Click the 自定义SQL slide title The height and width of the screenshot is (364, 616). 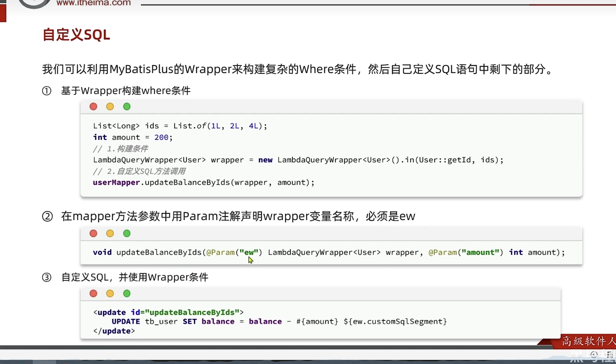(x=76, y=35)
